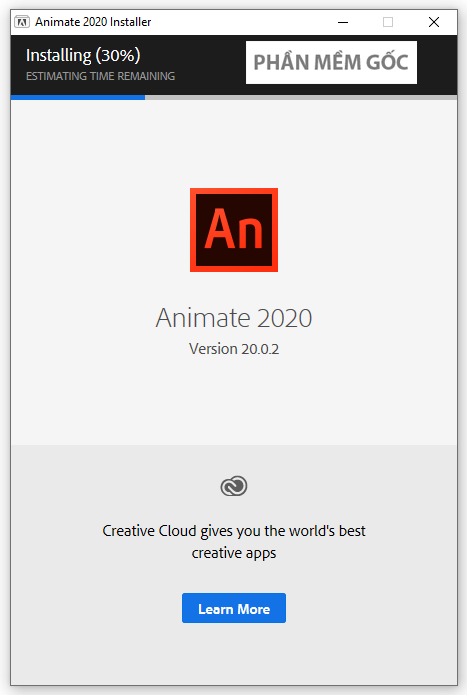
Task: Click the disabled maximize window button
Action: point(388,22)
